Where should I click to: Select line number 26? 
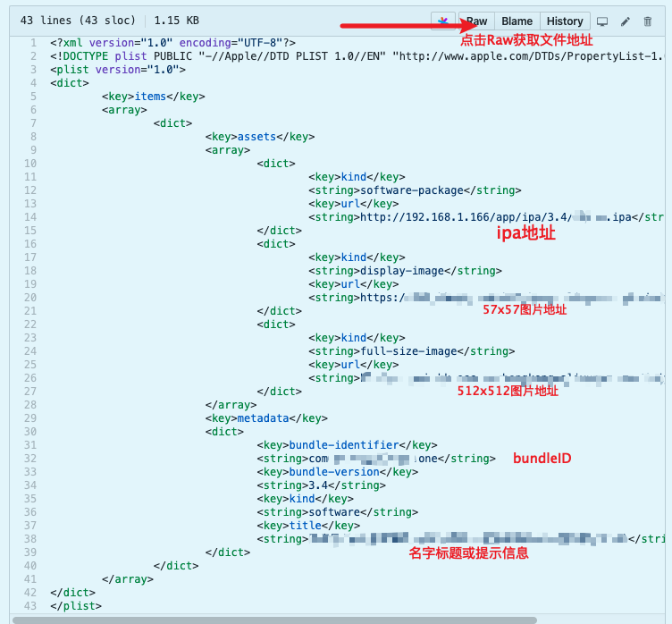30,378
